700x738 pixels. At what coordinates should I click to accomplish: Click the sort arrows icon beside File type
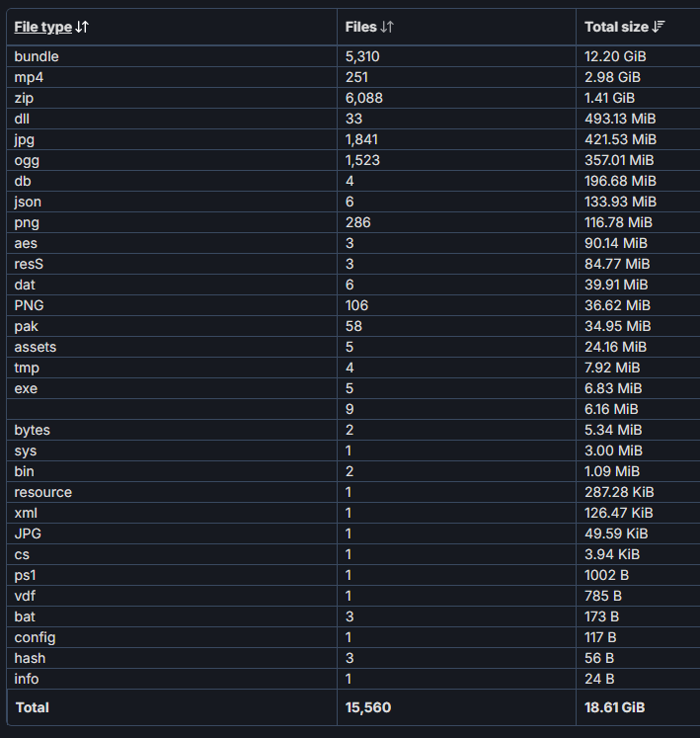(82, 27)
